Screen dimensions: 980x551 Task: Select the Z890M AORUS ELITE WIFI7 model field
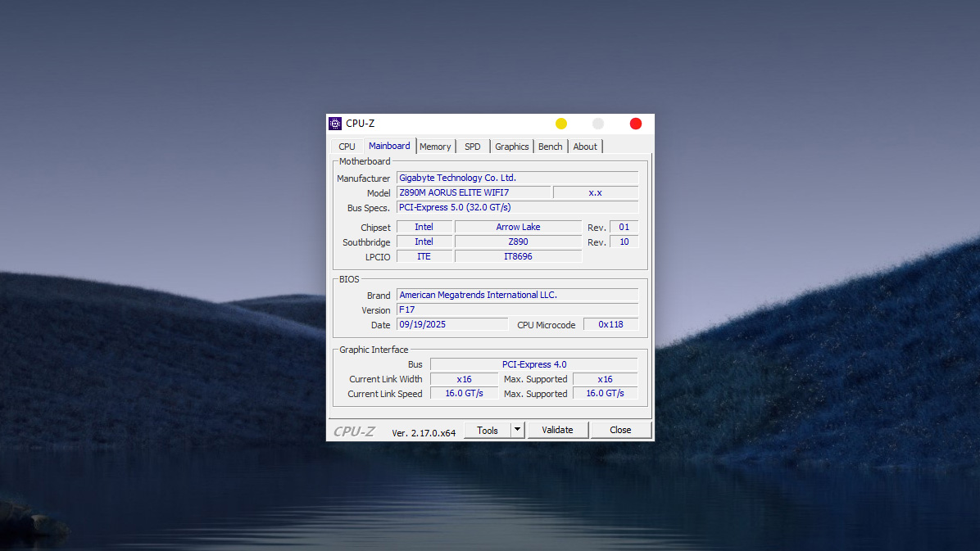pos(473,192)
